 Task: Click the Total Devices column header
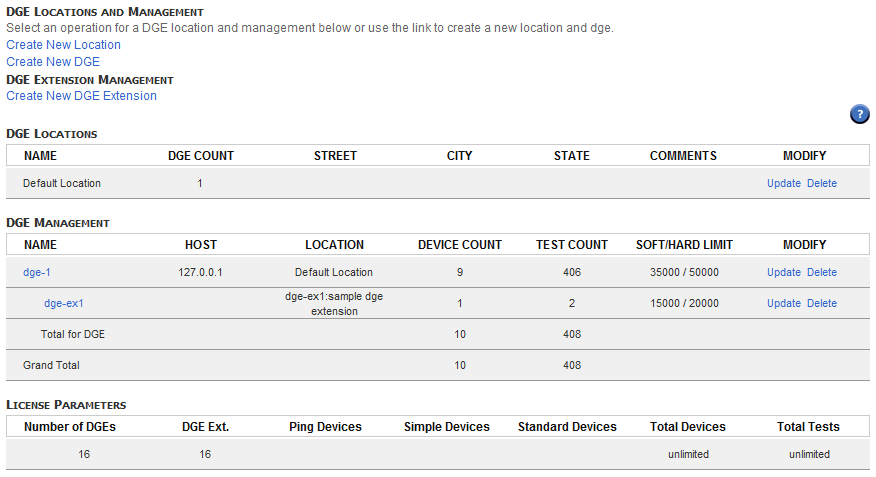[x=687, y=427]
